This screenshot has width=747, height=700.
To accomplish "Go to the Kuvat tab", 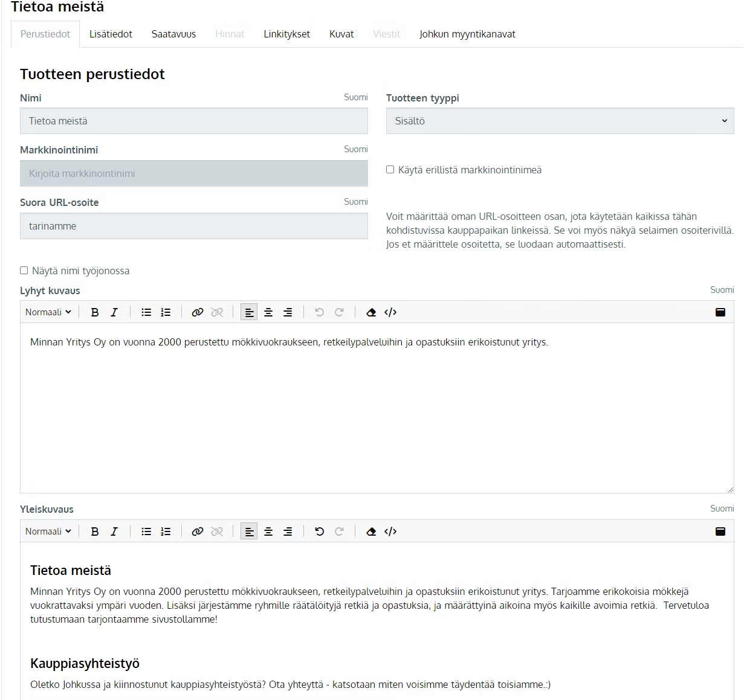I will coord(341,34).
